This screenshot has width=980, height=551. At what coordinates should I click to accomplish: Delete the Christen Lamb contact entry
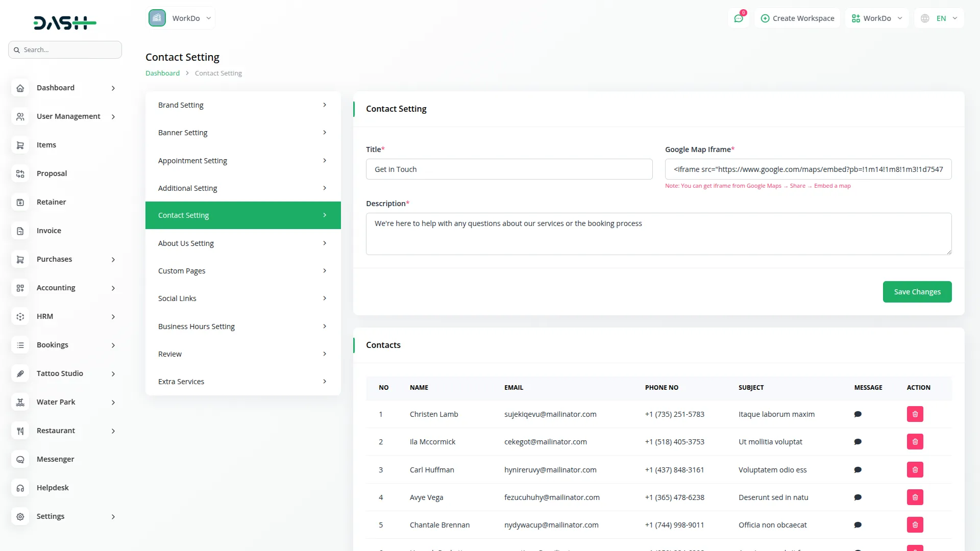click(915, 414)
